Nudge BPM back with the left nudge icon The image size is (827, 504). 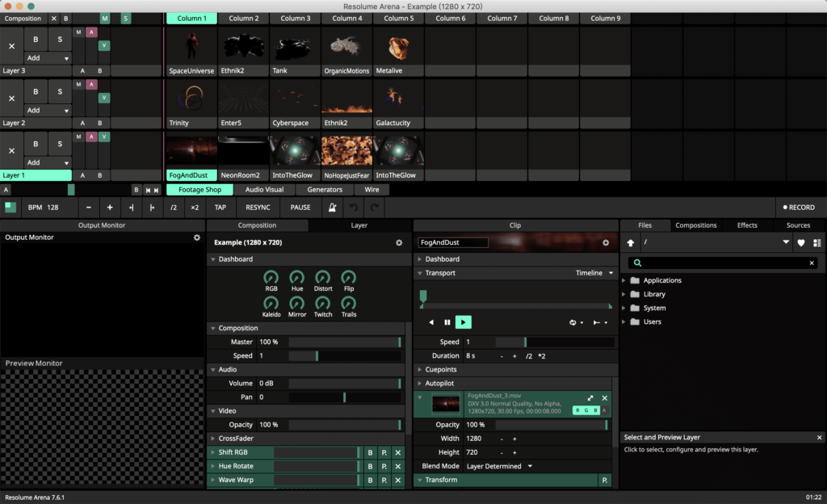click(131, 208)
